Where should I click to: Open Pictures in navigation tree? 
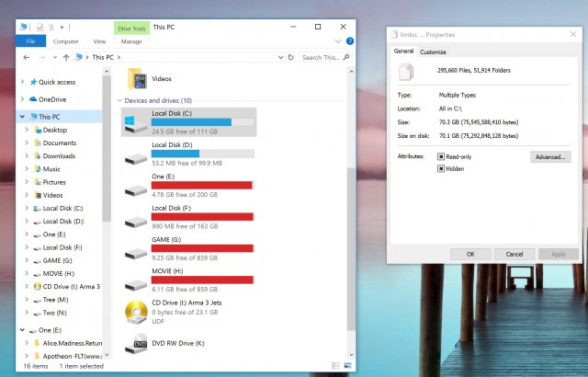50,182
